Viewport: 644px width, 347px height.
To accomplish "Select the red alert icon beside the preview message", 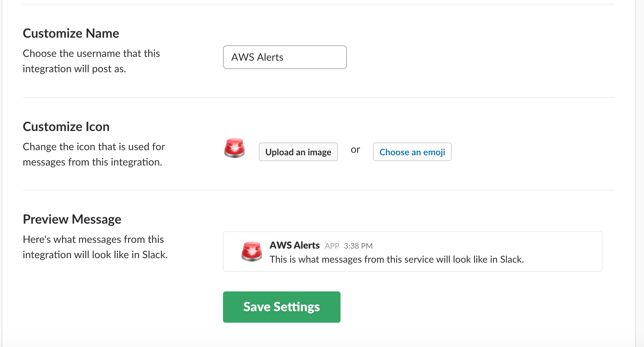I will click(252, 251).
